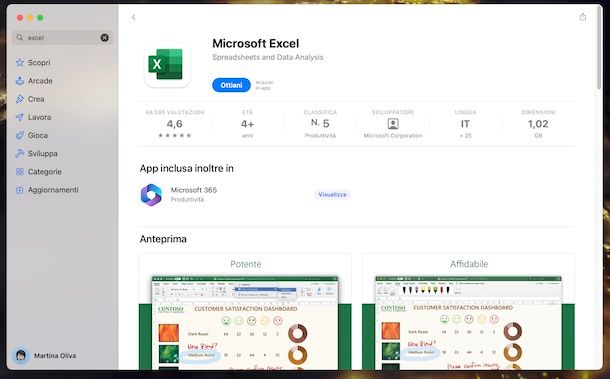Viewport: 610px width, 379px height.
Task: Click the back arrow in App Store
Action: pos(133,17)
